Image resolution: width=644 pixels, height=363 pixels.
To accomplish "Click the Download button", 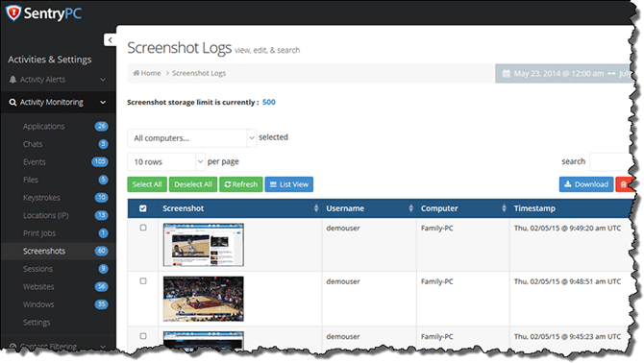I will point(586,184).
